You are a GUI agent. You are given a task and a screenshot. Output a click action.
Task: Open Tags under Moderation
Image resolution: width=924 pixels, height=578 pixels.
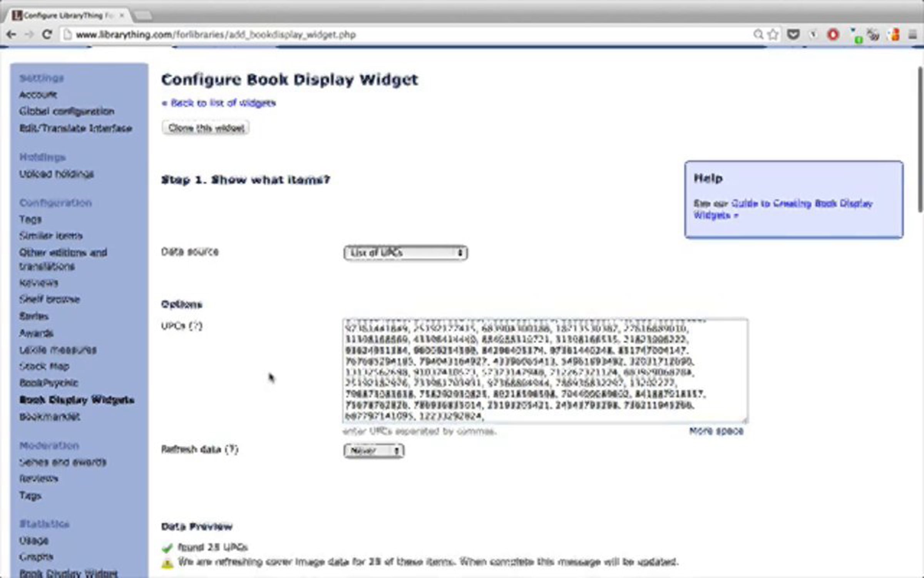[x=30, y=496]
